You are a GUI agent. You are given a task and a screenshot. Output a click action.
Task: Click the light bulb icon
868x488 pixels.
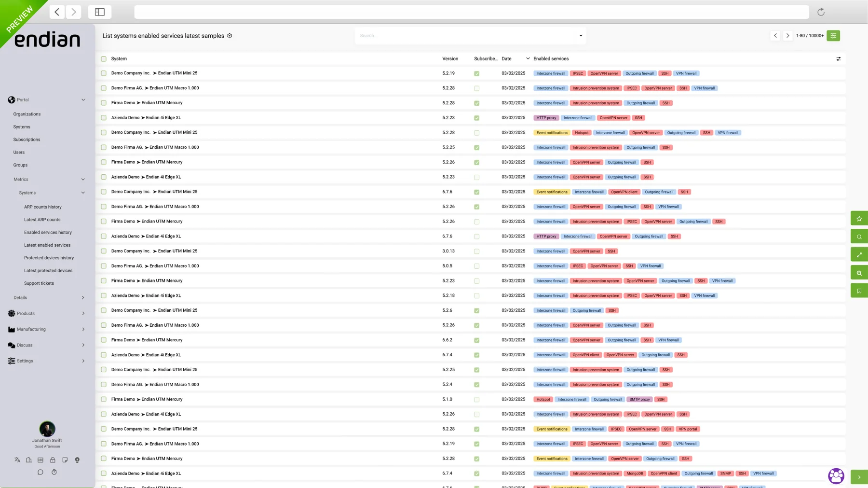pos(77,460)
